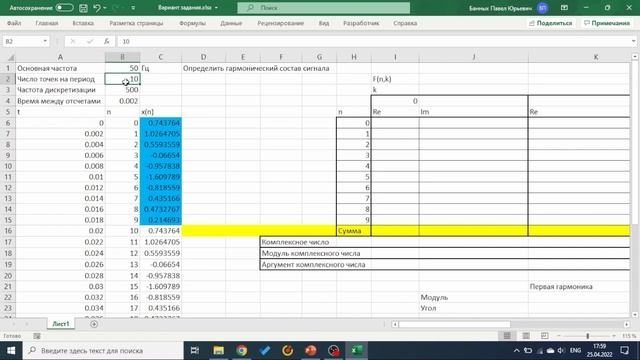Click the formula bar showing 10
The image size is (640, 360).
[373, 41]
